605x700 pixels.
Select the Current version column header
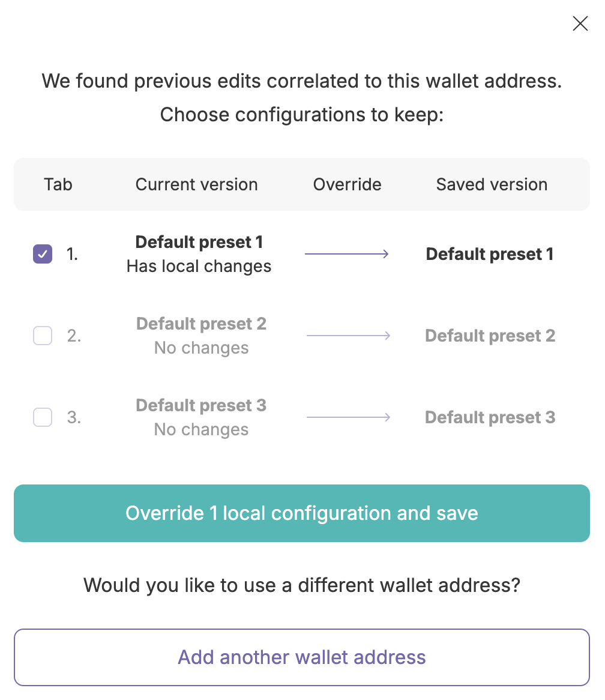(x=196, y=184)
